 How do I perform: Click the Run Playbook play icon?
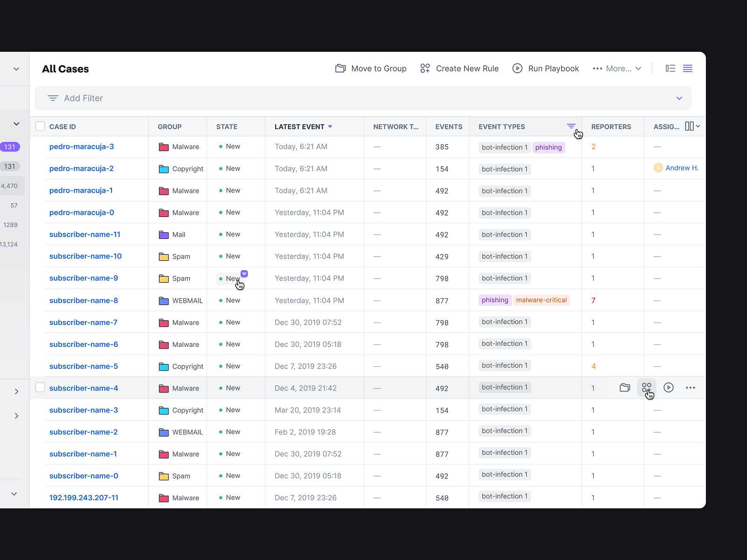(x=518, y=68)
